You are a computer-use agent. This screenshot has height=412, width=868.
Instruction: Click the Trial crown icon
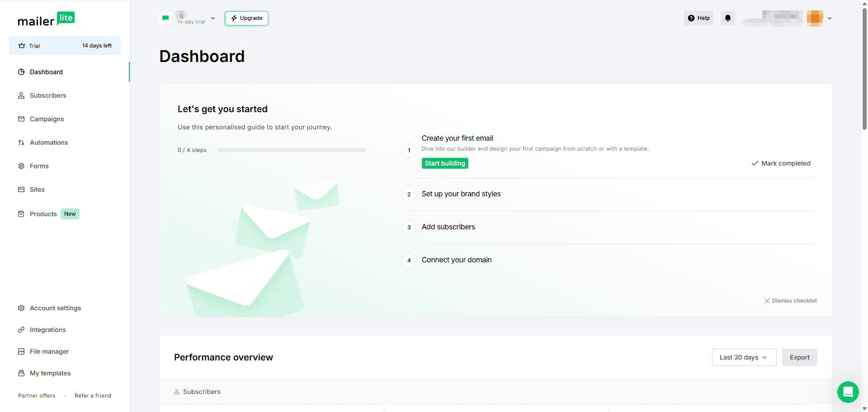[x=22, y=46]
